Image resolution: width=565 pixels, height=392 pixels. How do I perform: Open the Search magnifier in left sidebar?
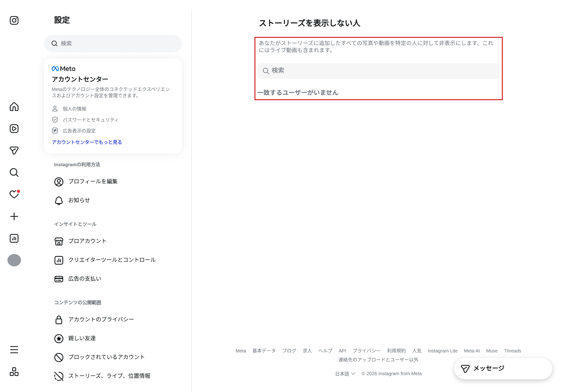click(14, 172)
